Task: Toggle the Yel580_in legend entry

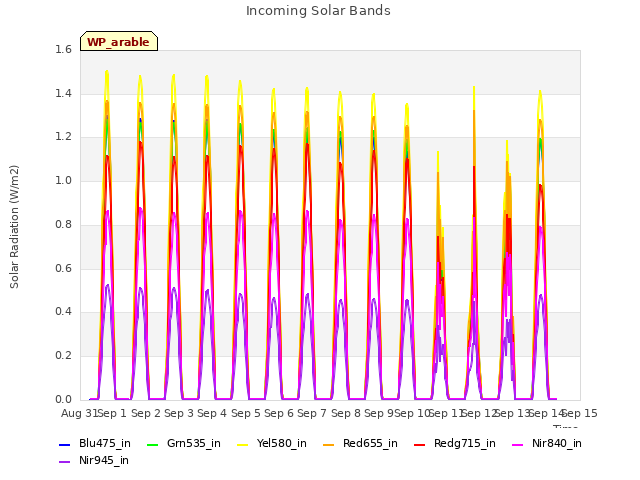Action: point(272,443)
